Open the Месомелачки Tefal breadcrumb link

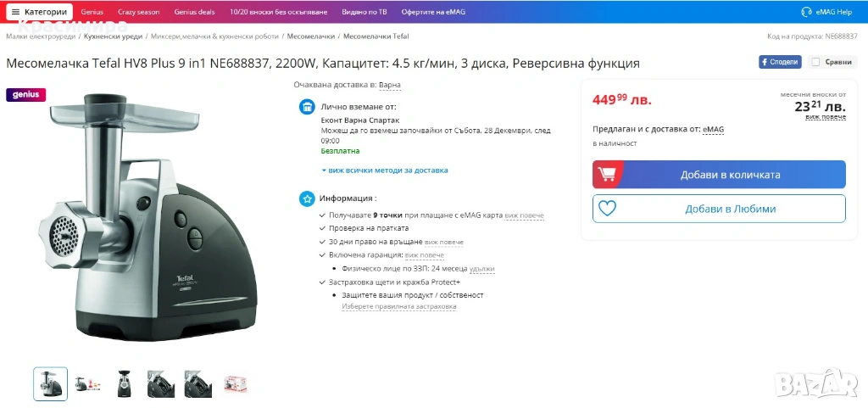pos(376,36)
